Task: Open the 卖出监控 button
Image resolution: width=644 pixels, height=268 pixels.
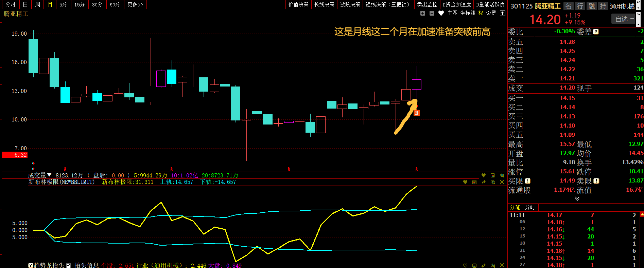Action: coord(427,5)
